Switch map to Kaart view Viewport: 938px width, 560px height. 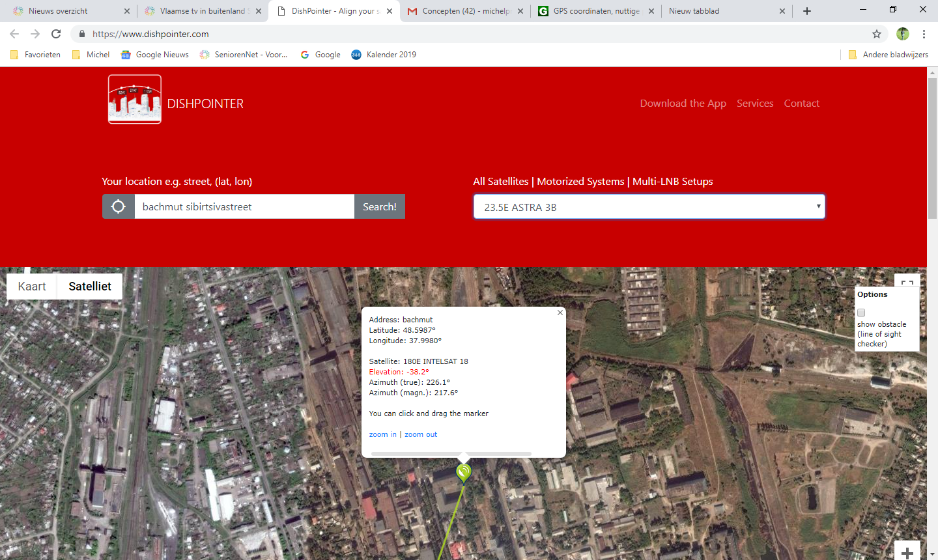point(32,287)
